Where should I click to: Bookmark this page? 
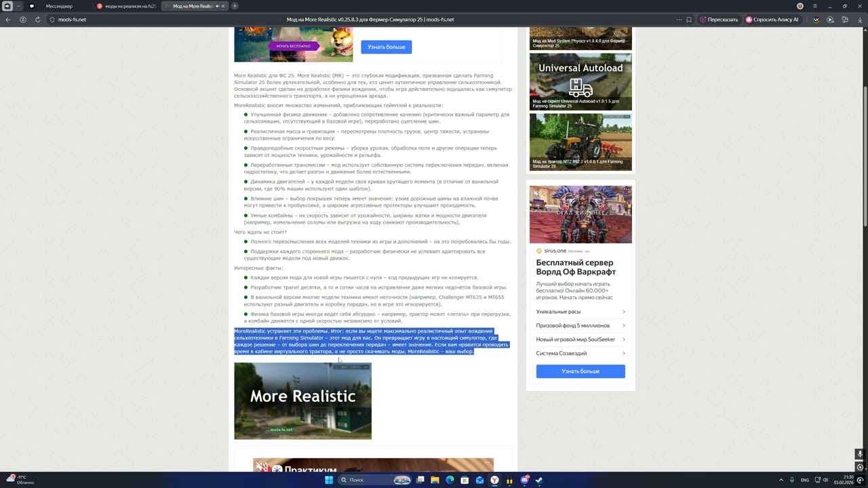(x=689, y=20)
